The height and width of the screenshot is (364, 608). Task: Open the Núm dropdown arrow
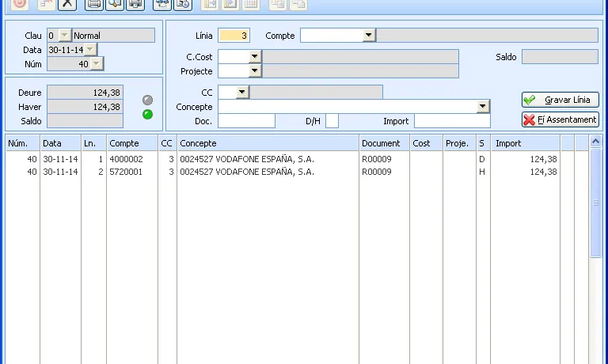click(x=97, y=64)
